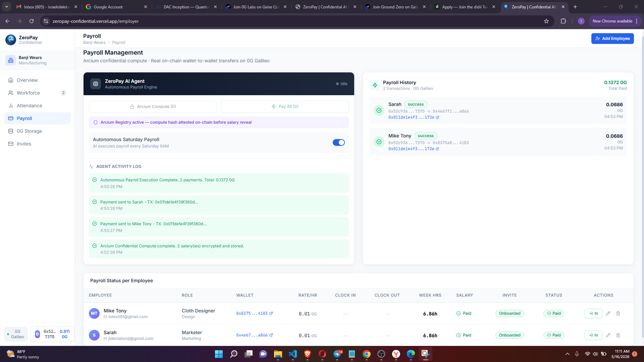The height and width of the screenshot is (362, 644).
Task: Switch to the Gmail Inbox tab
Action: [x=47, y=7]
